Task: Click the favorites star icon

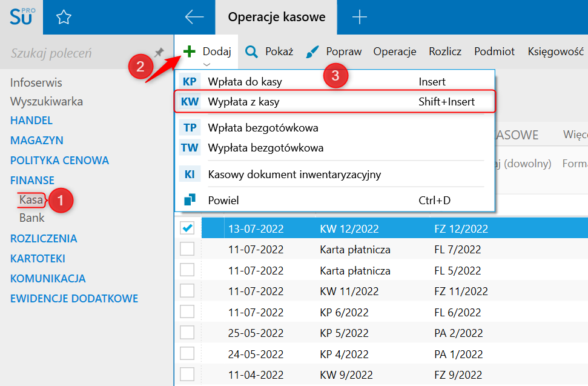Action: pos(64,18)
